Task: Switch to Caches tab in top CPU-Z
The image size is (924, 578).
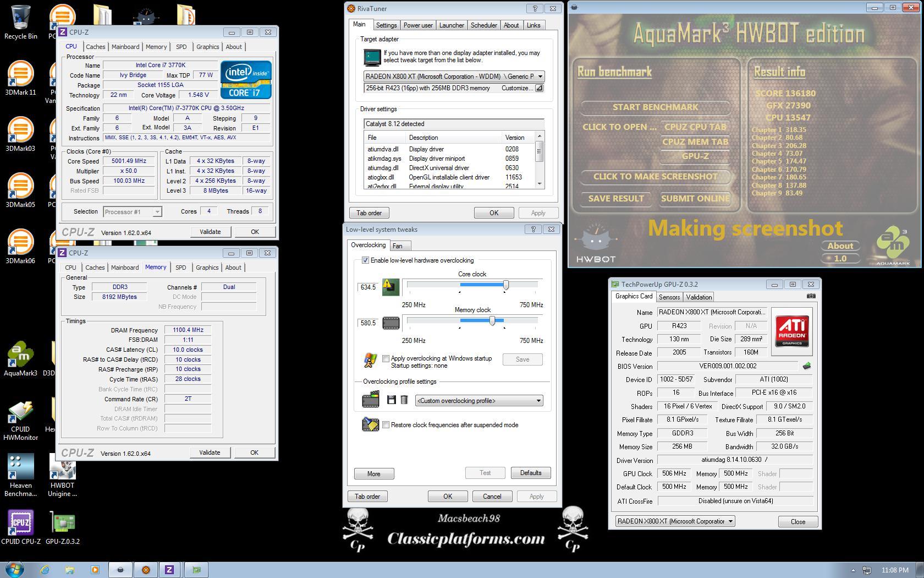Action: tap(95, 47)
